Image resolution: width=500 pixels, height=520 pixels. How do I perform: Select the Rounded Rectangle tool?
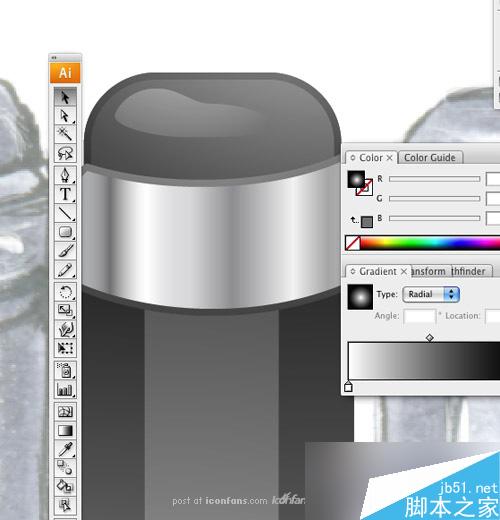pyautogui.click(x=65, y=232)
